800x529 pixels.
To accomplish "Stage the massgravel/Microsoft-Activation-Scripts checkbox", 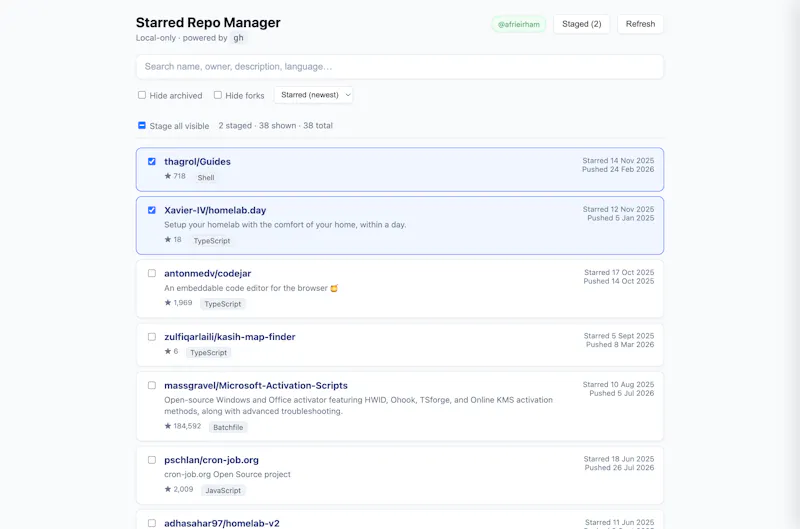I will tap(152, 385).
